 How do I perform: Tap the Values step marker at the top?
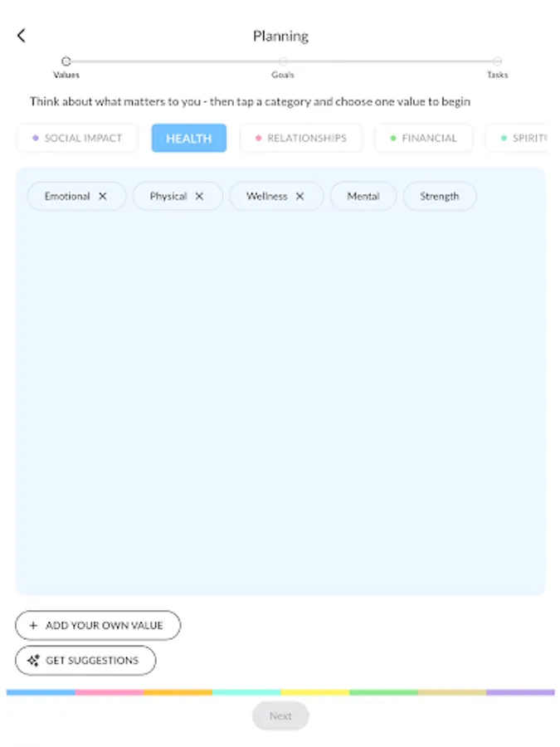pos(66,61)
